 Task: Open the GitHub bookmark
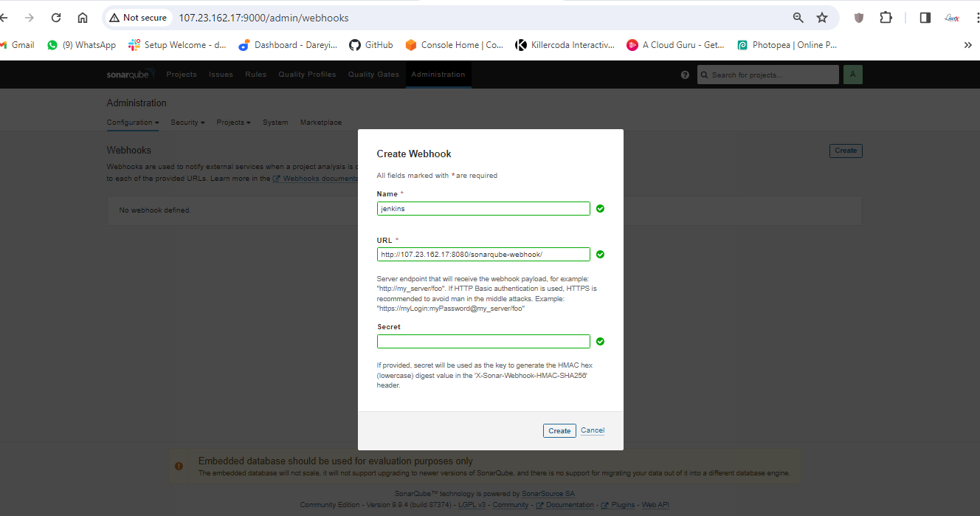(x=370, y=45)
